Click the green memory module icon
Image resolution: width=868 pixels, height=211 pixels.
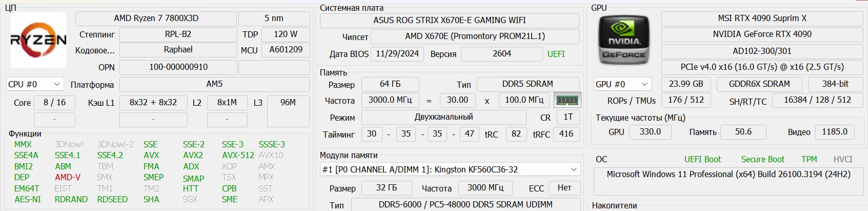[x=567, y=100]
